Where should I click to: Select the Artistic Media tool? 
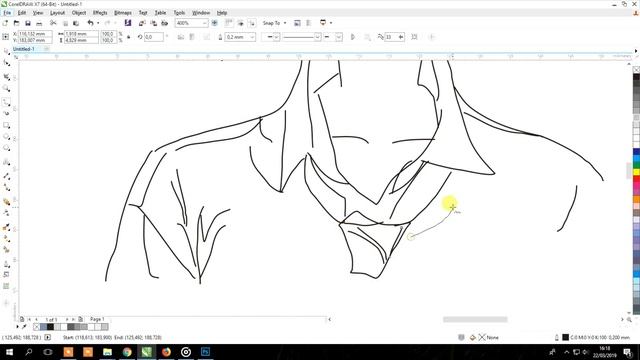click(6, 113)
